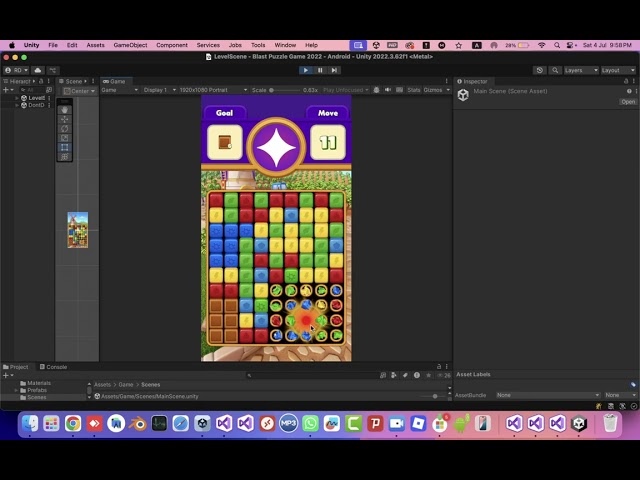Open the LevelS scene options menu

pyautogui.click(x=49, y=98)
